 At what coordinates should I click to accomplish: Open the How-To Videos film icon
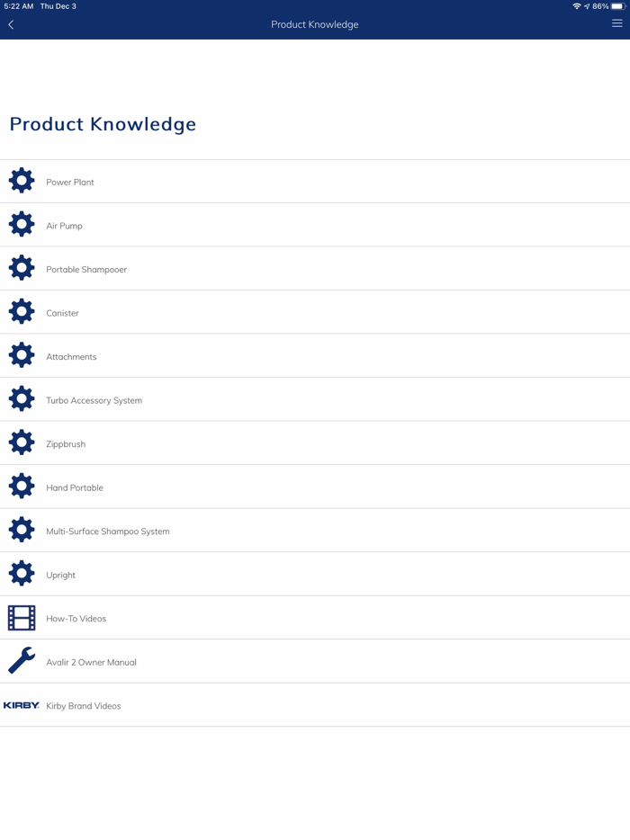click(22, 618)
